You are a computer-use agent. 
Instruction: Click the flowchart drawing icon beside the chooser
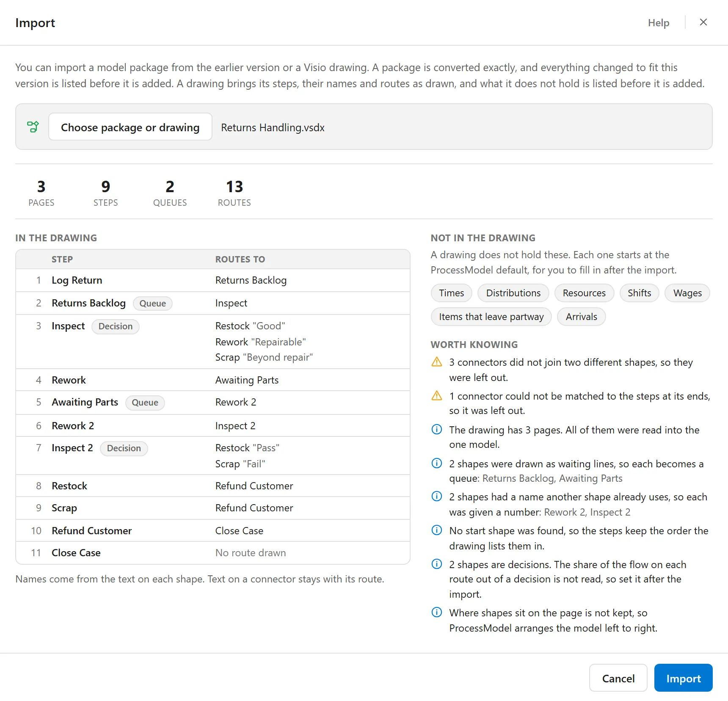click(x=33, y=127)
